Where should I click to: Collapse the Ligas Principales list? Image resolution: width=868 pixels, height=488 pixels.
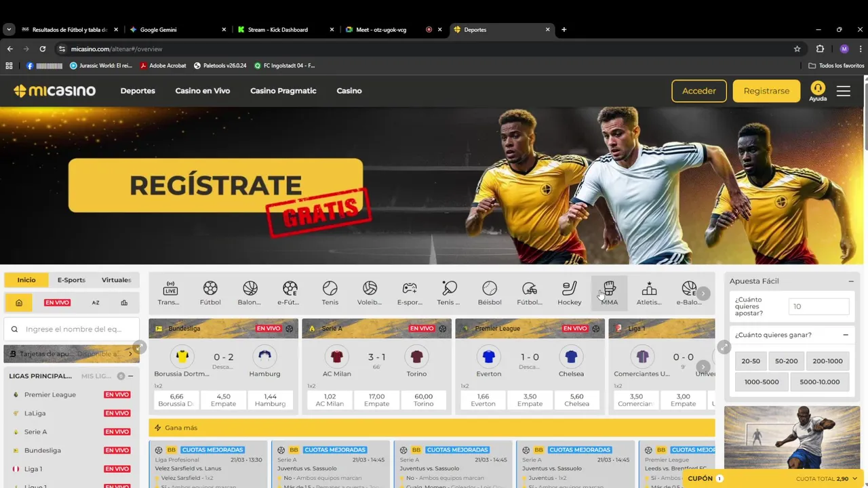coord(131,376)
